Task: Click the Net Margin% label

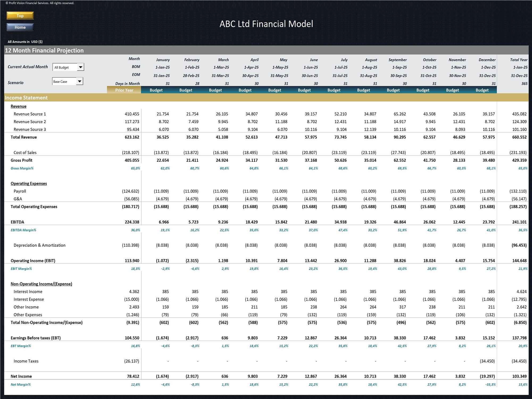Action: coord(21,385)
